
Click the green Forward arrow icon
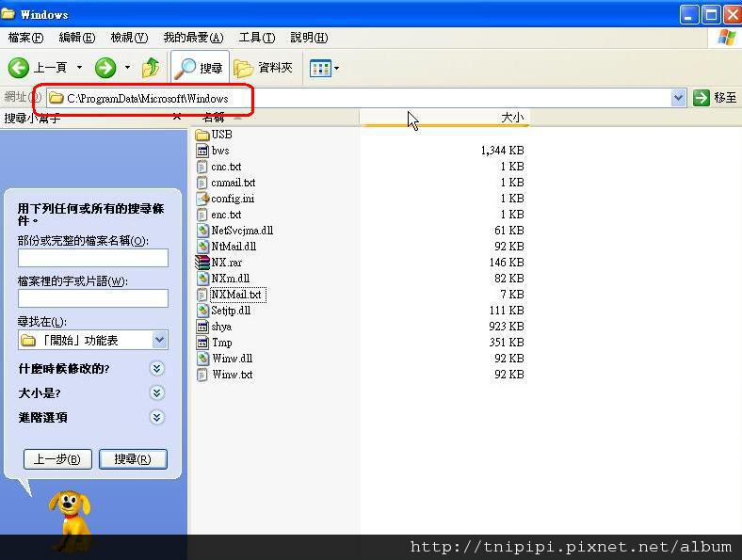coord(105,68)
